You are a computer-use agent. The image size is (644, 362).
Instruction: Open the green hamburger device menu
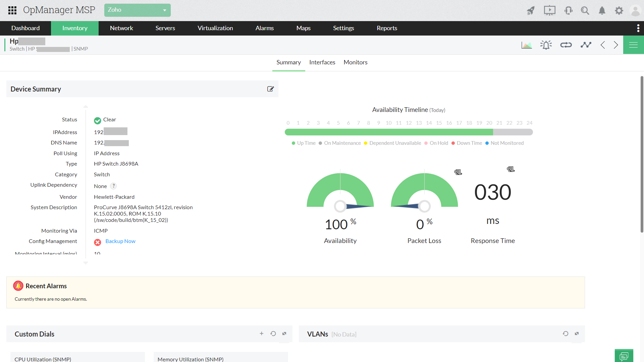633,45
